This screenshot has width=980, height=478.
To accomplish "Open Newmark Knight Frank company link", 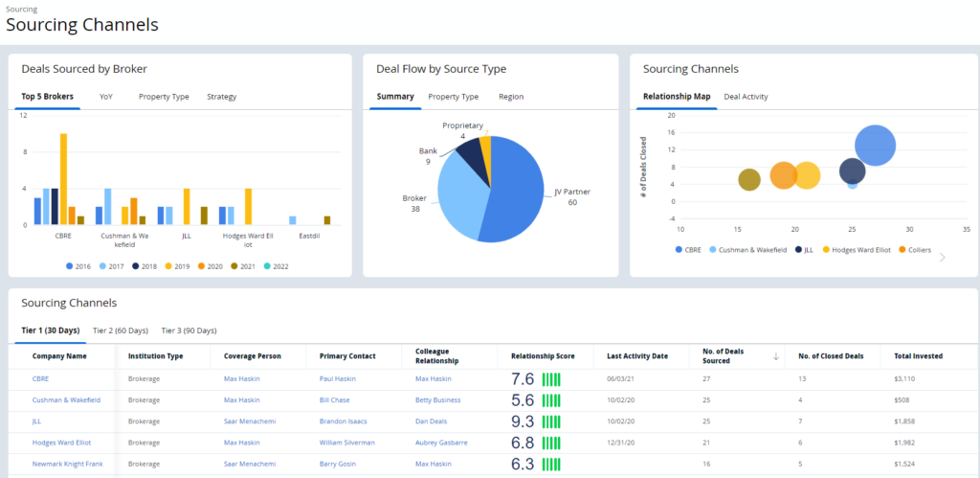I will click(x=68, y=464).
